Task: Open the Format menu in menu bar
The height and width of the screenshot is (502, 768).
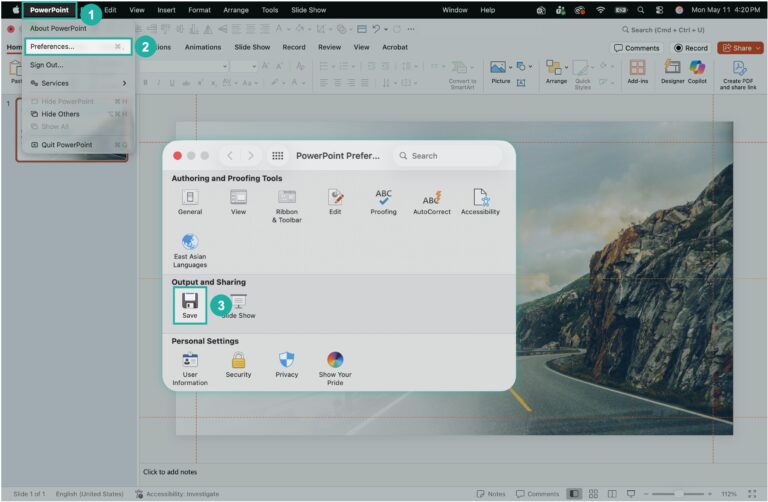Action: [199, 10]
